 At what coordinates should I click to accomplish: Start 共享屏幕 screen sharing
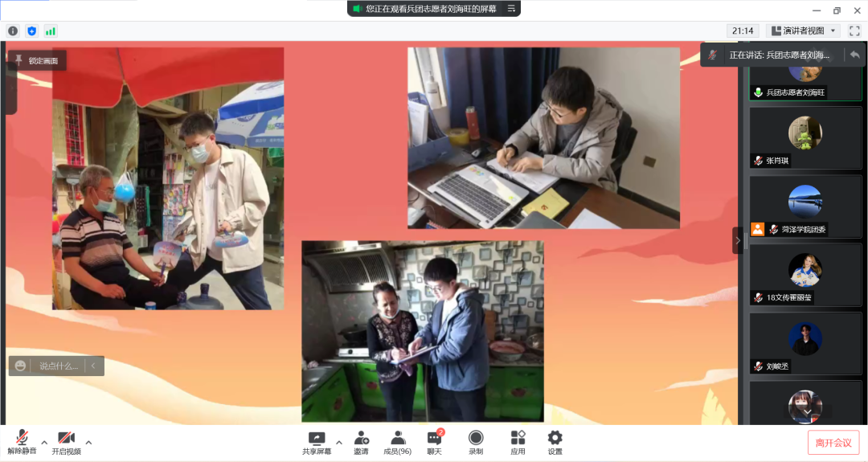coord(317,442)
